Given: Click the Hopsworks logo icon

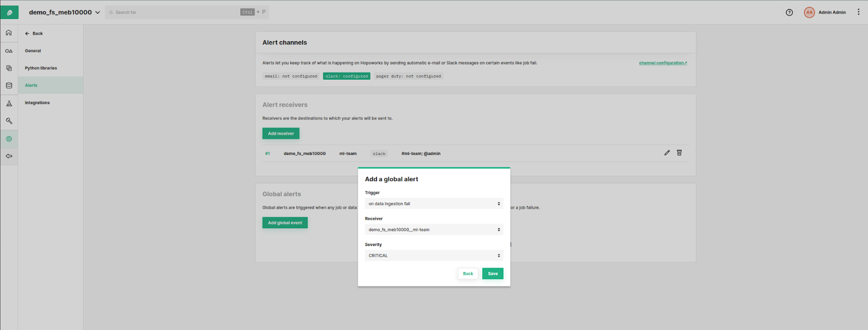Looking at the screenshot, I should [x=9, y=12].
